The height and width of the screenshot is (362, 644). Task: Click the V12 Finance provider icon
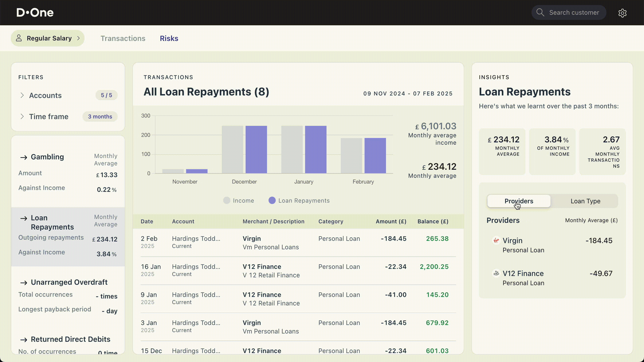(496, 273)
